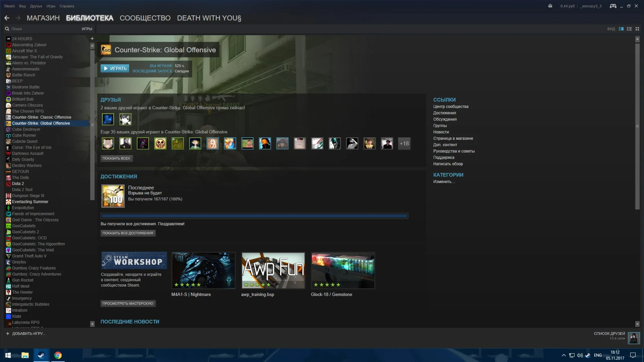644x362 pixels.
Task: Expand the +18 hidden friends
Action: coord(404,143)
